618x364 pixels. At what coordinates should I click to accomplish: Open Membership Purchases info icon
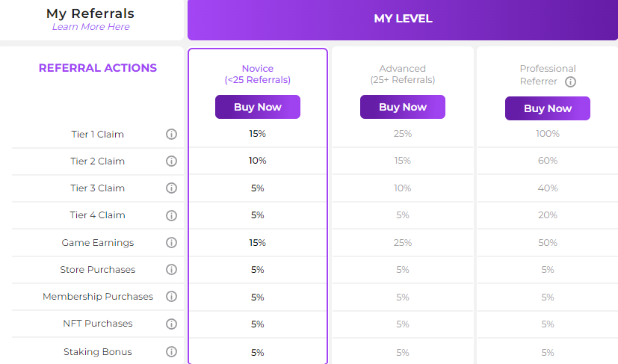click(171, 296)
